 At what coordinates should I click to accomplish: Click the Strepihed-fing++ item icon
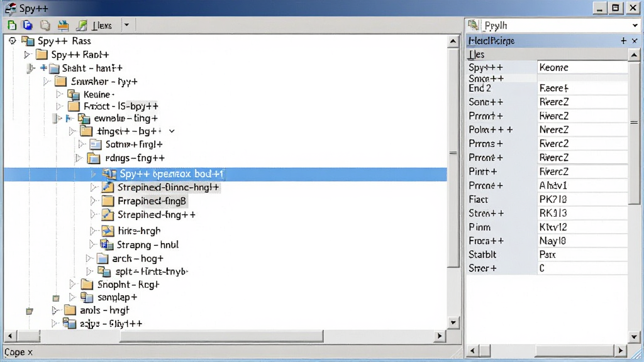tap(108, 215)
